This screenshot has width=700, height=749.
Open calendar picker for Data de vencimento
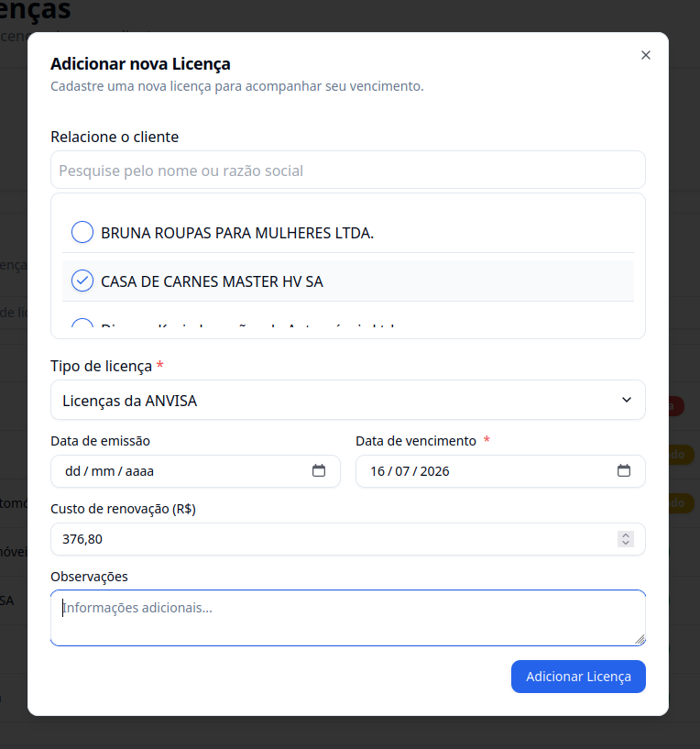click(624, 470)
